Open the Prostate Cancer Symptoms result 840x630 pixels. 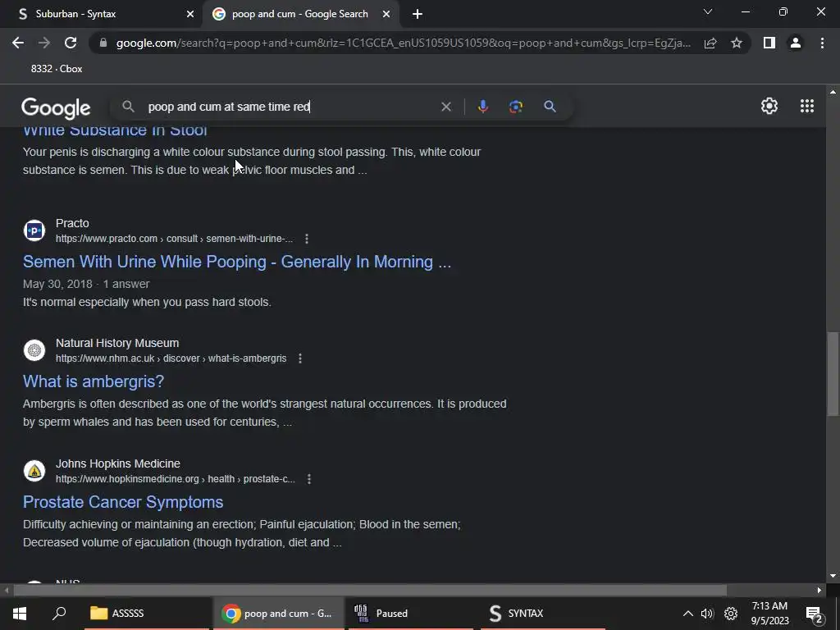tap(123, 502)
